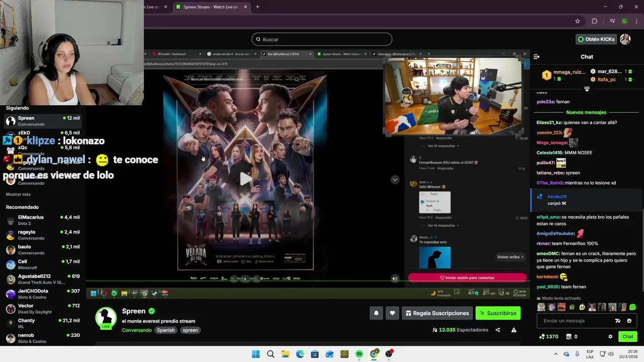Image resolution: width=644 pixels, height=362 pixels.
Task: Show hidden system tray icons
Action: [x=555, y=354]
